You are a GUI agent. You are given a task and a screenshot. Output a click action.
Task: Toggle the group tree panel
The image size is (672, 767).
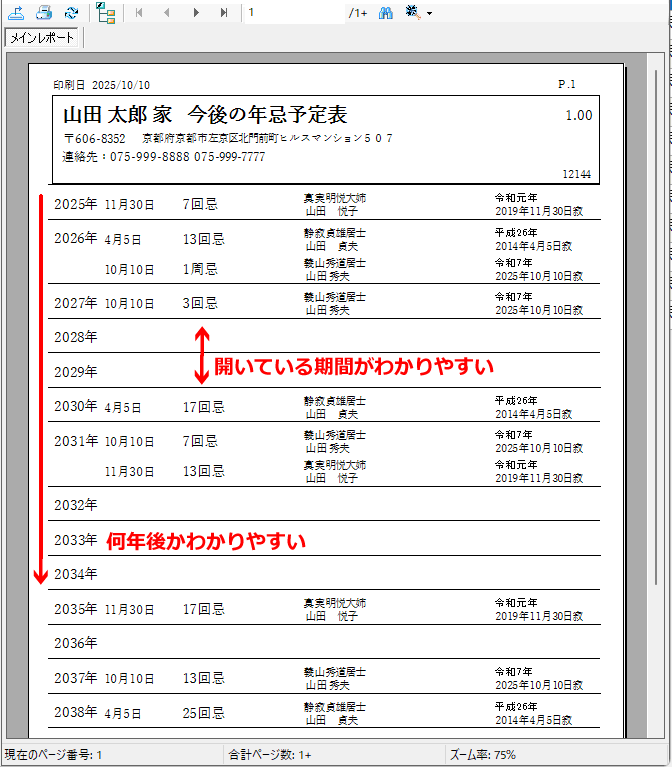pos(105,13)
